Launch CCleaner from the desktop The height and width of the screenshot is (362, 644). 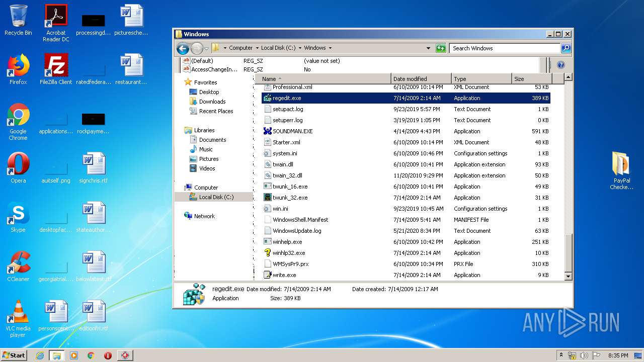tap(18, 266)
